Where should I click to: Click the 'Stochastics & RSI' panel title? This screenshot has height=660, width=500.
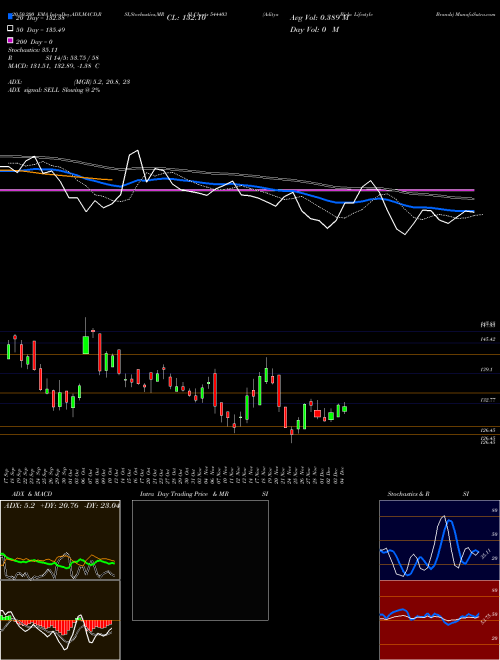point(428,494)
